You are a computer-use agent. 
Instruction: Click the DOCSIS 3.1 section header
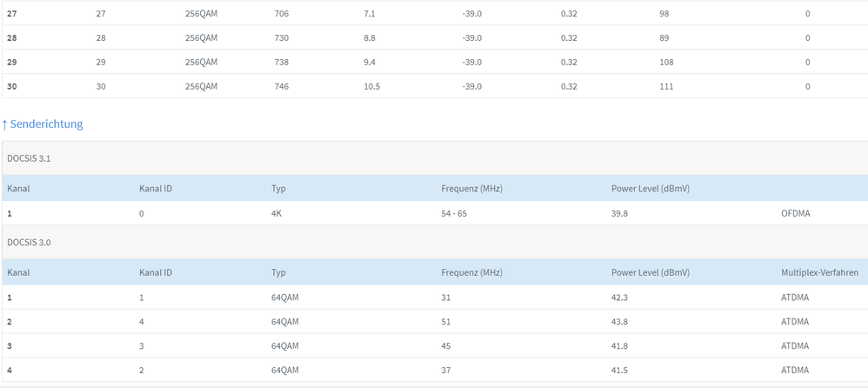click(x=435, y=158)
